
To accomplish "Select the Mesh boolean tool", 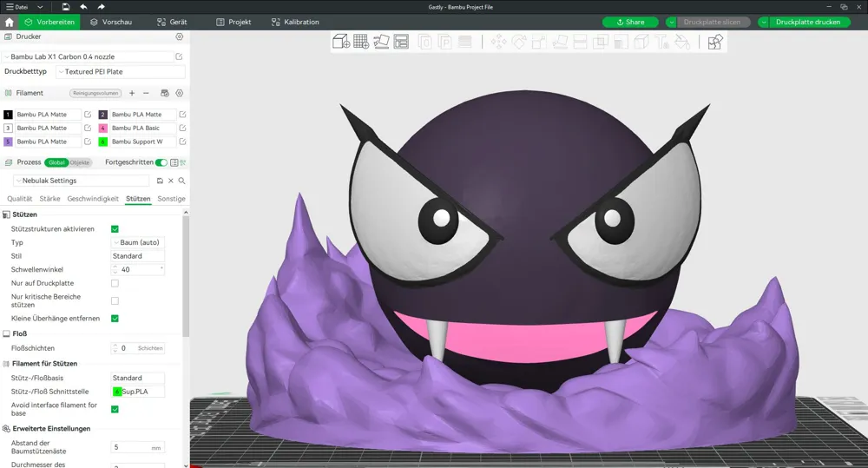I will coord(601,42).
